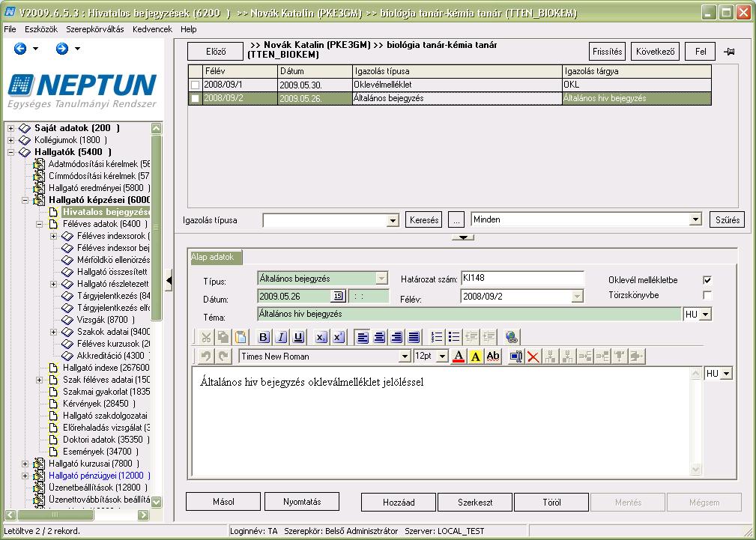Image resolution: width=756 pixels, height=540 pixels.
Task: Select Vizsgák (8700) in the tree
Action: pyautogui.click(x=106, y=320)
